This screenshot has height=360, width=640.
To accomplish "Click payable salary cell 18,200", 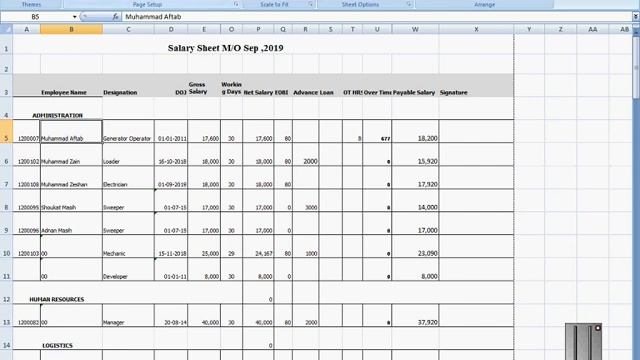I will (415, 131).
